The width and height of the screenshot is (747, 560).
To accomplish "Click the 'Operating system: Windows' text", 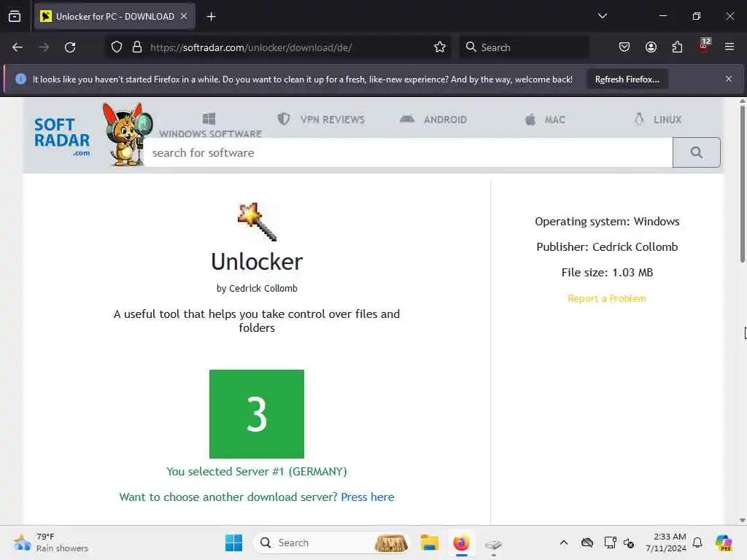I will (607, 222).
